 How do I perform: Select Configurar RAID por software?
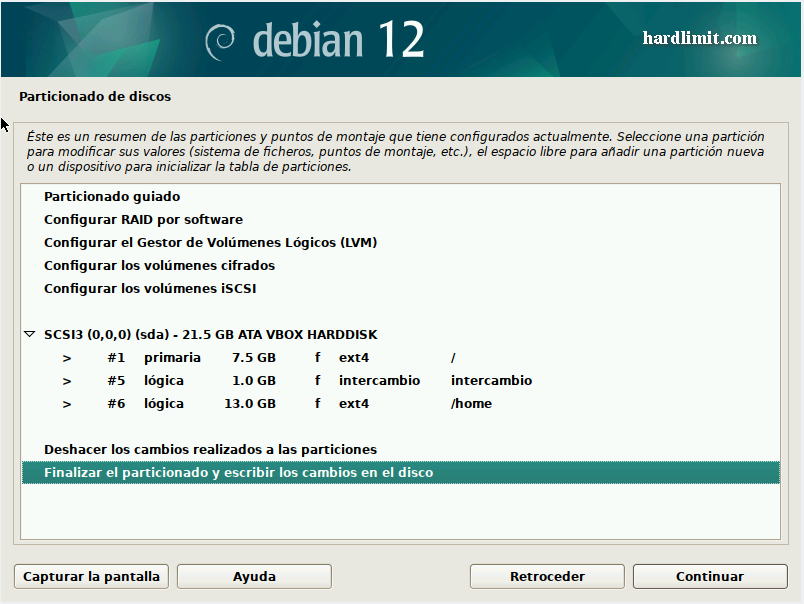coord(143,220)
